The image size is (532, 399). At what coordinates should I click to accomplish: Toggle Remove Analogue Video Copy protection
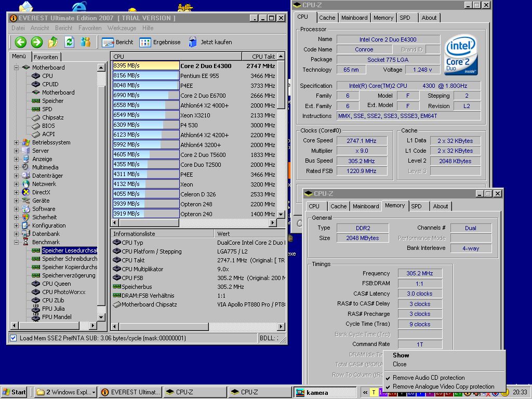click(x=443, y=387)
